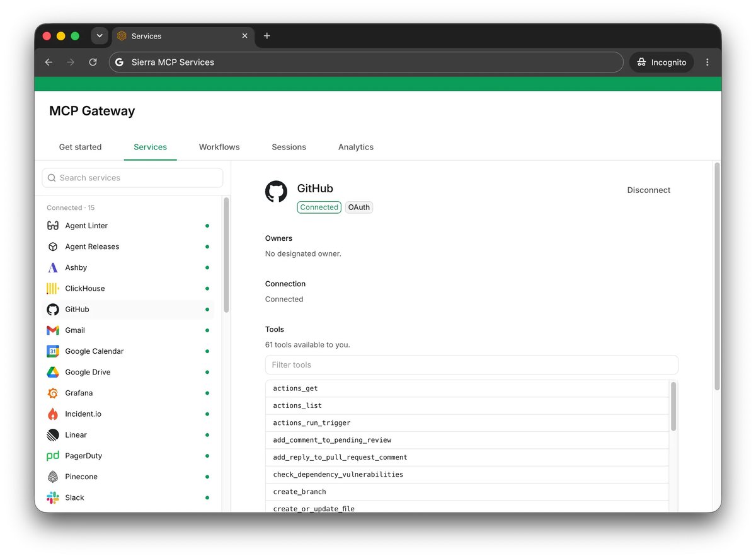Click the large GitHub logo in details

point(276,192)
